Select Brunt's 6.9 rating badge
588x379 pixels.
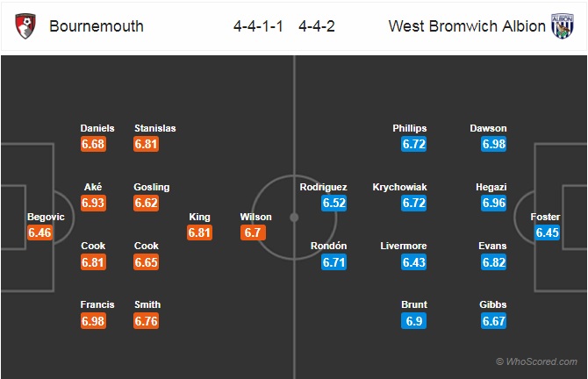413,321
